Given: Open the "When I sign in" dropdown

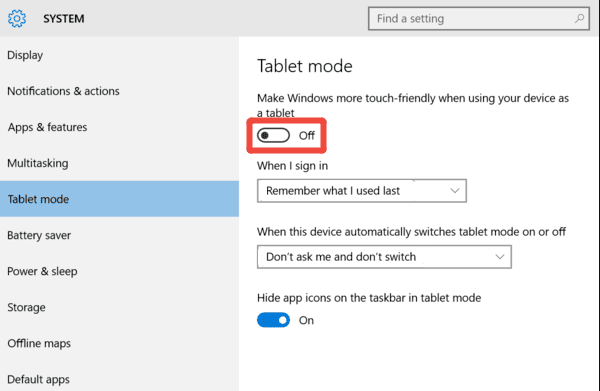Looking at the screenshot, I should (x=362, y=191).
